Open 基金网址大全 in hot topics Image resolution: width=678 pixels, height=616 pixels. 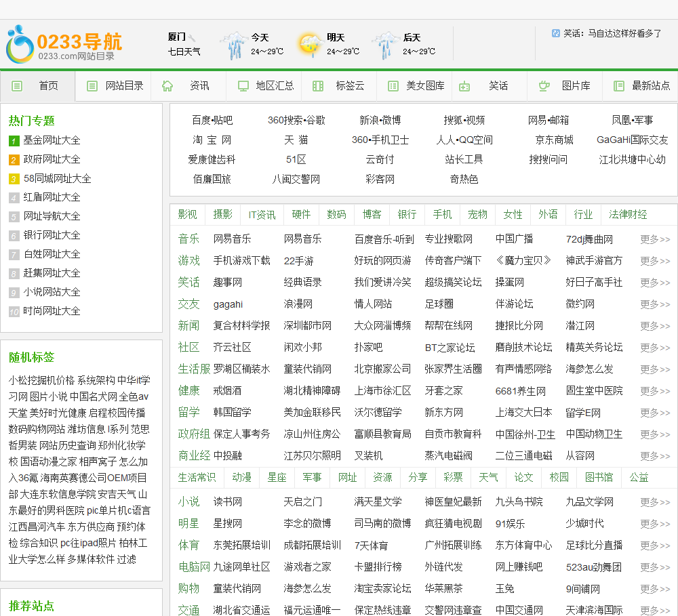coord(52,140)
